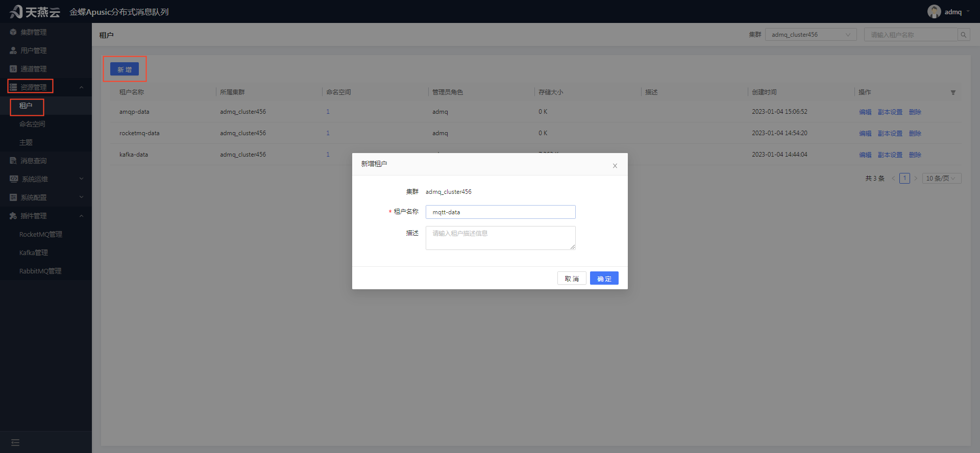Expand the 系统配置 menu chevron

(81, 197)
